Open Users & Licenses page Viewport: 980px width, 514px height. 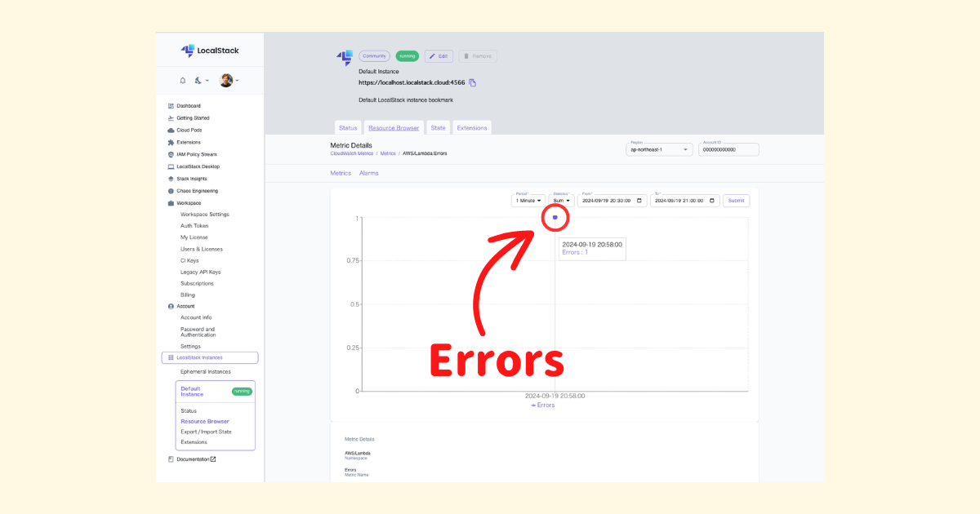click(x=202, y=249)
